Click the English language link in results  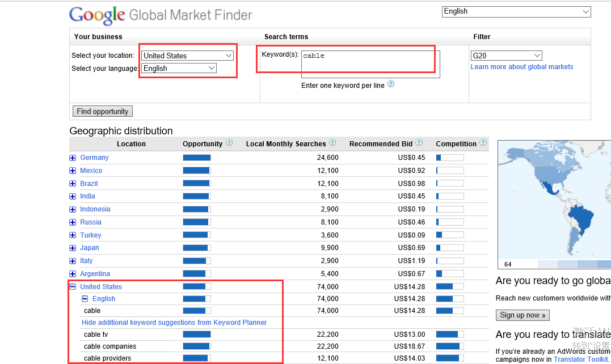[x=104, y=299]
